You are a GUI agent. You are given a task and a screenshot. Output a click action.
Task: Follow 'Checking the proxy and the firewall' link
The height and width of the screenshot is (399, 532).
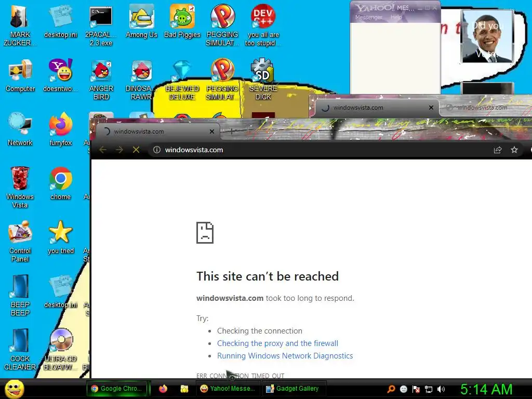click(x=277, y=343)
